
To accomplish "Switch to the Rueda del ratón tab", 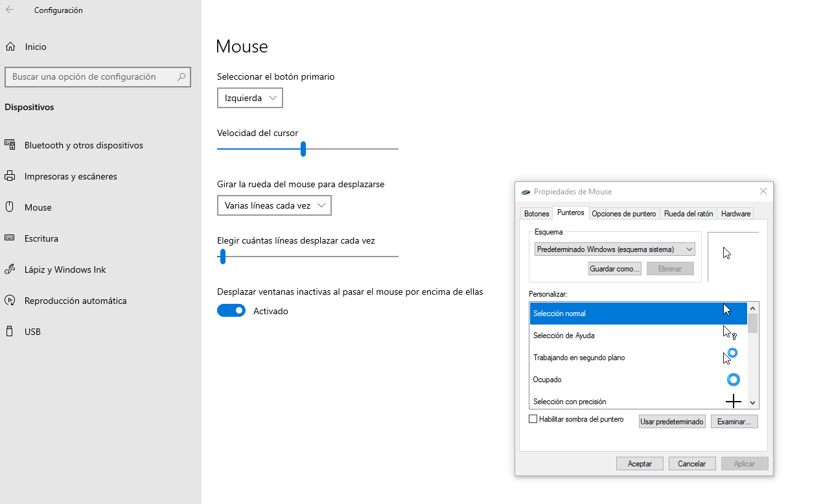I will [x=688, y=214].
